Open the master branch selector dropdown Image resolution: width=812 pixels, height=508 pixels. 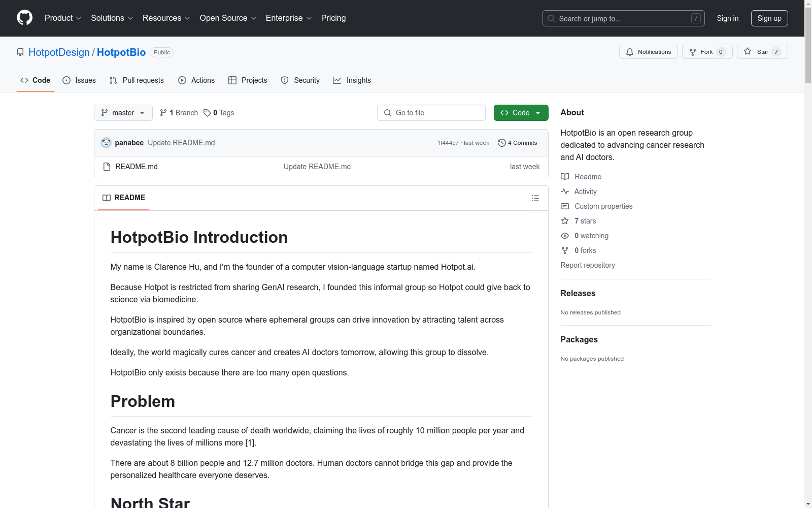(x=123, y=113)
